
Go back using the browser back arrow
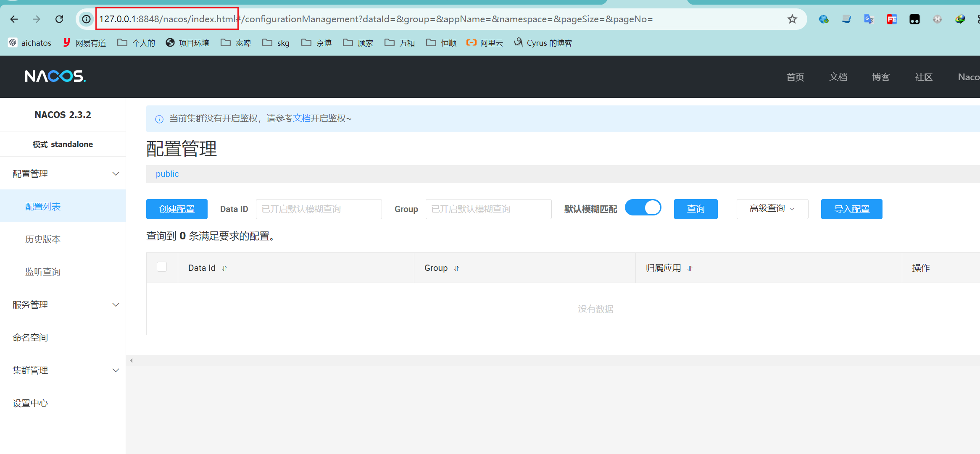point(14,19)
